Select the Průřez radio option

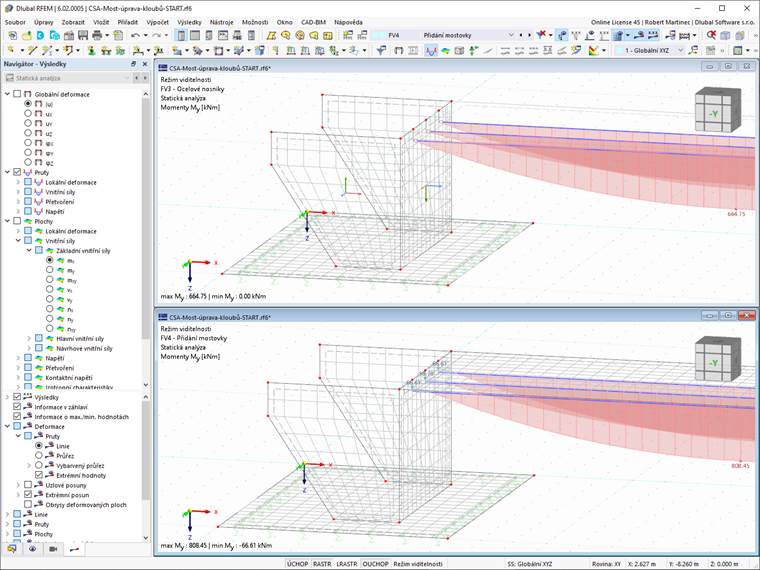tap(40, 455)
